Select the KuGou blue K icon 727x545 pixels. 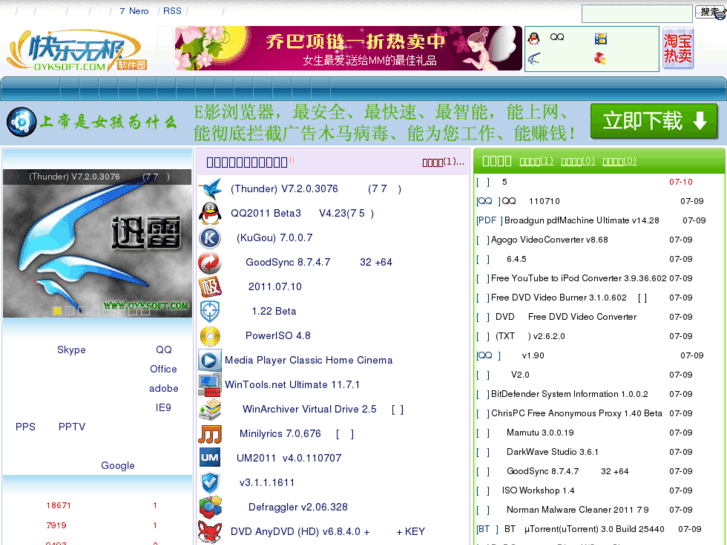pos(210,238)
